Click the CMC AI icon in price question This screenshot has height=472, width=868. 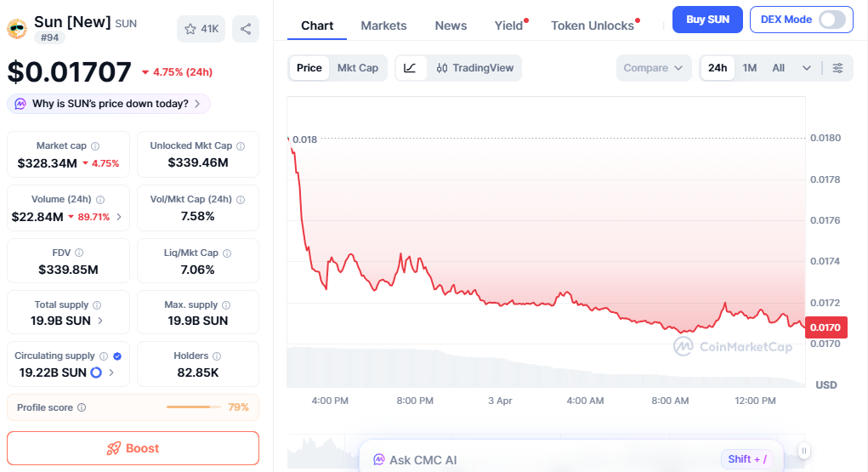pos(20,104)
